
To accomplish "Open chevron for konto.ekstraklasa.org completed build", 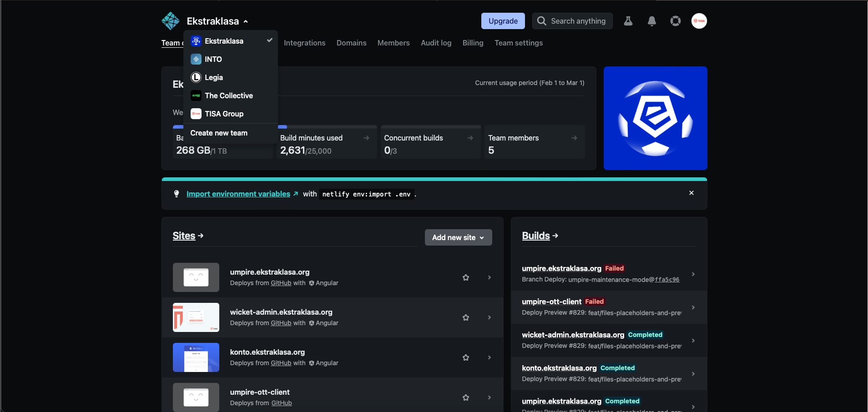I will coord(693,374).
